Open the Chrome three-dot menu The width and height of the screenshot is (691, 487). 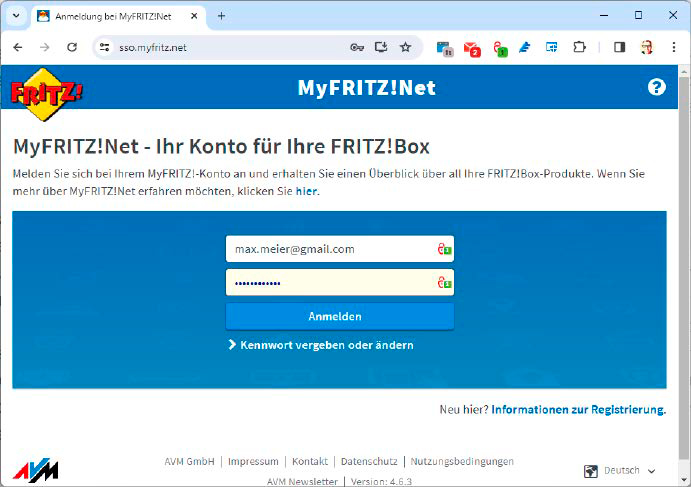673,47
